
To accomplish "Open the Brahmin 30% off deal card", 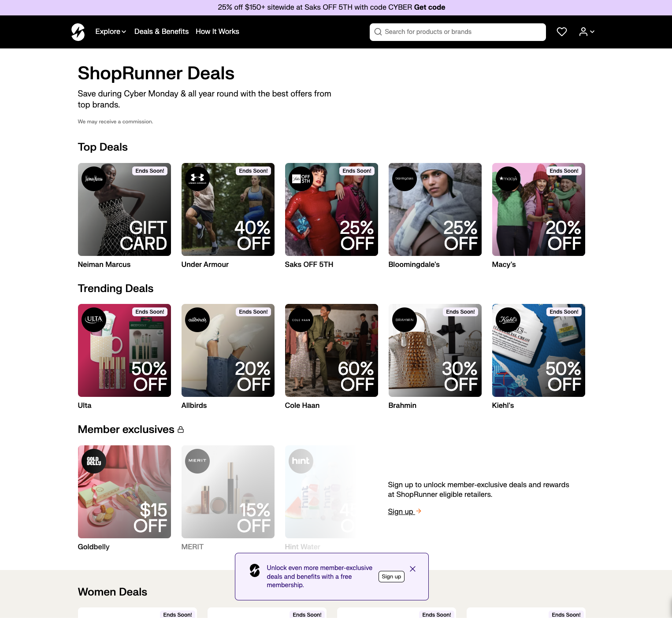I will pos(435,350).
